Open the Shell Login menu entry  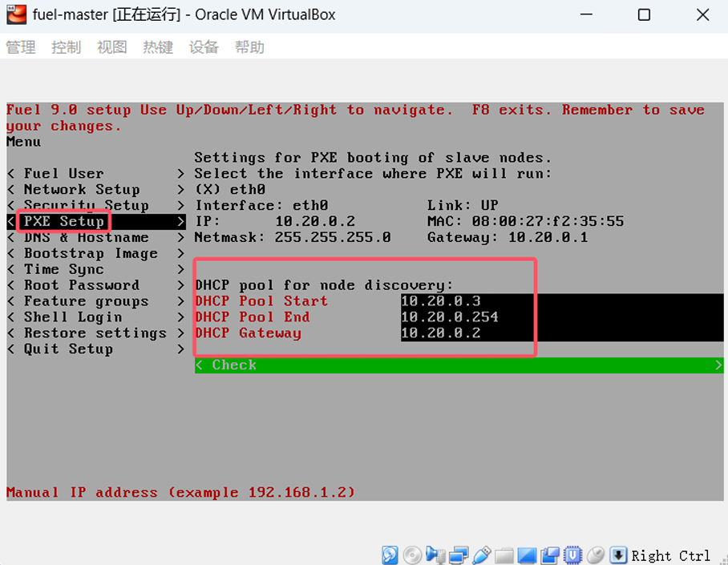point(96,317)
